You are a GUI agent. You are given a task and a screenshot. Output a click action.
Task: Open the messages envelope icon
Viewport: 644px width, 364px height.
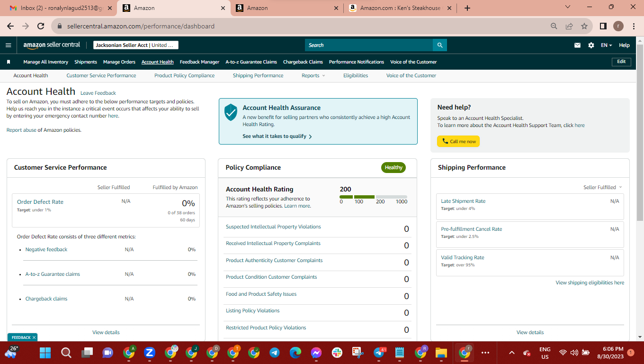click(x=577, y=45)
